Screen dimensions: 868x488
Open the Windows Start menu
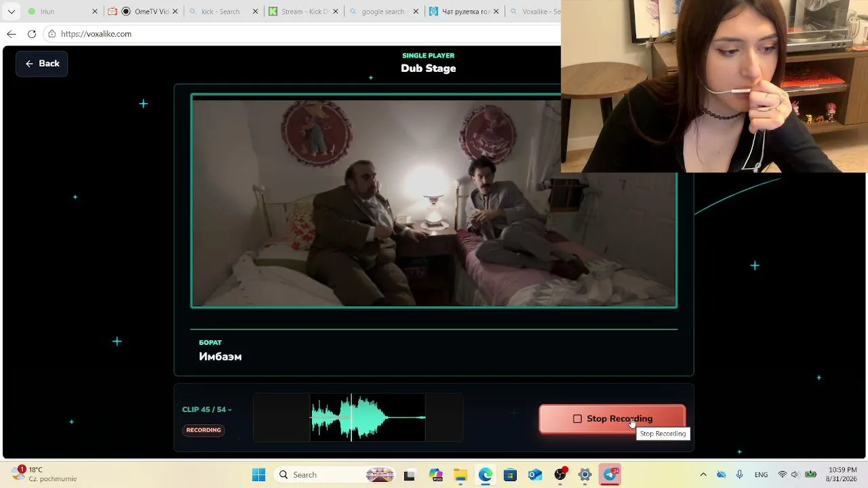click(258, 474)
